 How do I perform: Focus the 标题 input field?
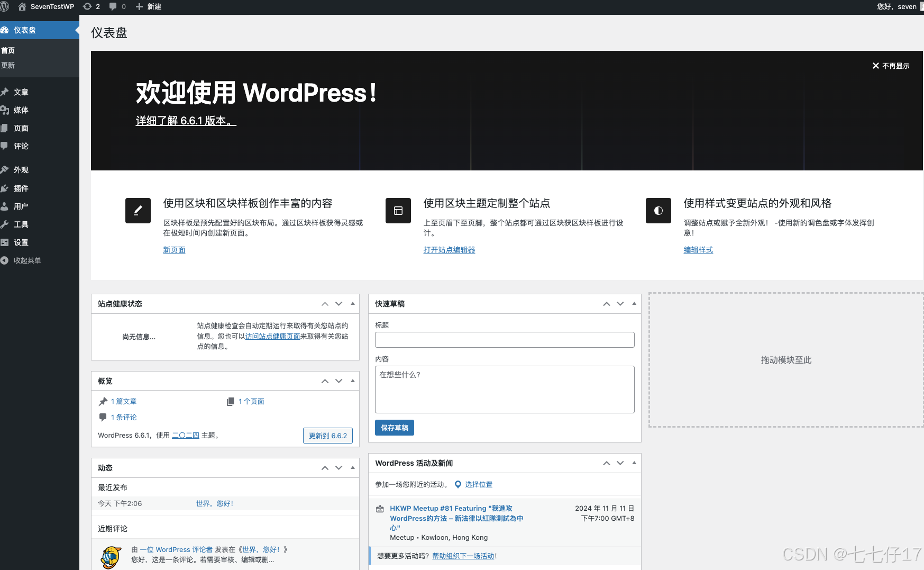click(505, 340)
